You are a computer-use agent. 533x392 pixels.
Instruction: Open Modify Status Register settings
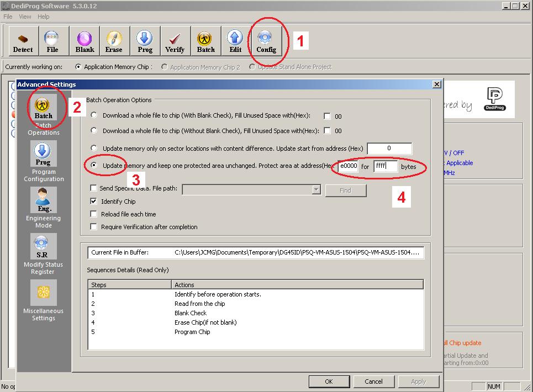point(43,253)
